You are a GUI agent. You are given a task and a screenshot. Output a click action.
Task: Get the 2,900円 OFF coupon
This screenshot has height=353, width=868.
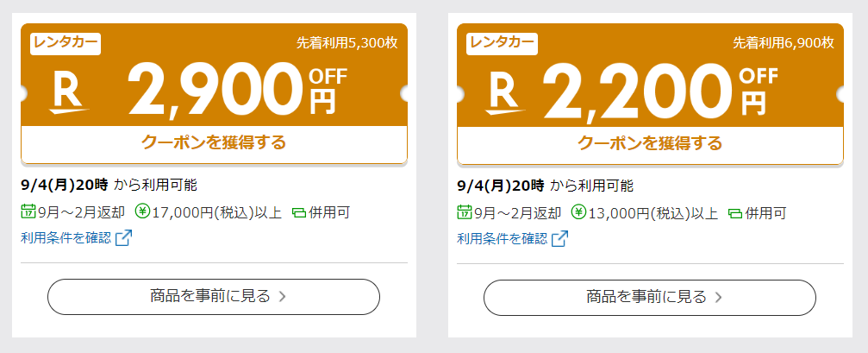(x=215, y=143)
